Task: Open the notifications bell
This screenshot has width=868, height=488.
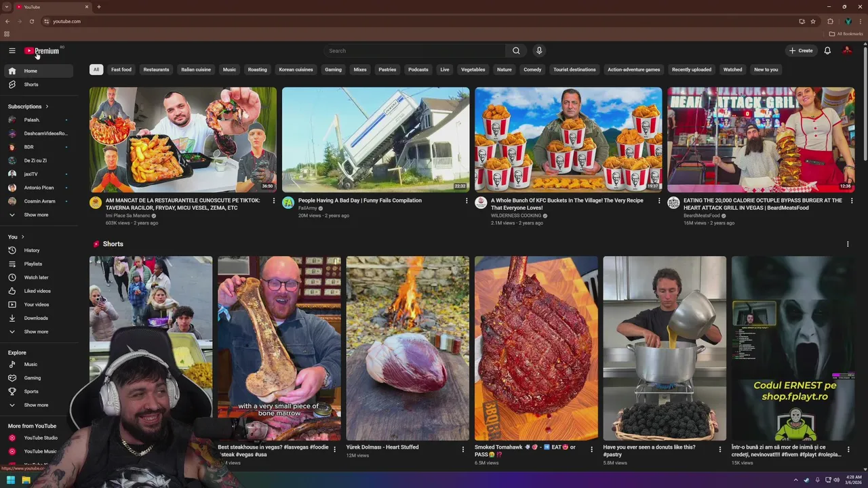Action: point(827,51)
